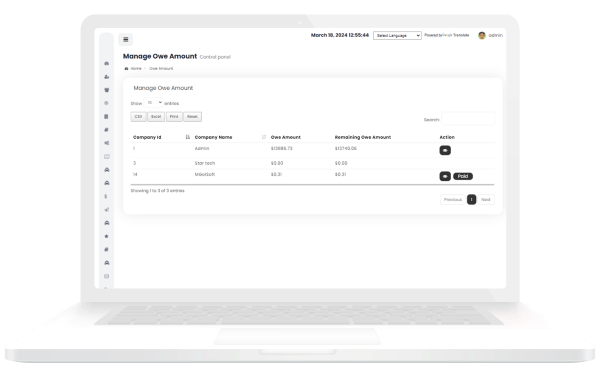Go to the Next pagination page

486,200
